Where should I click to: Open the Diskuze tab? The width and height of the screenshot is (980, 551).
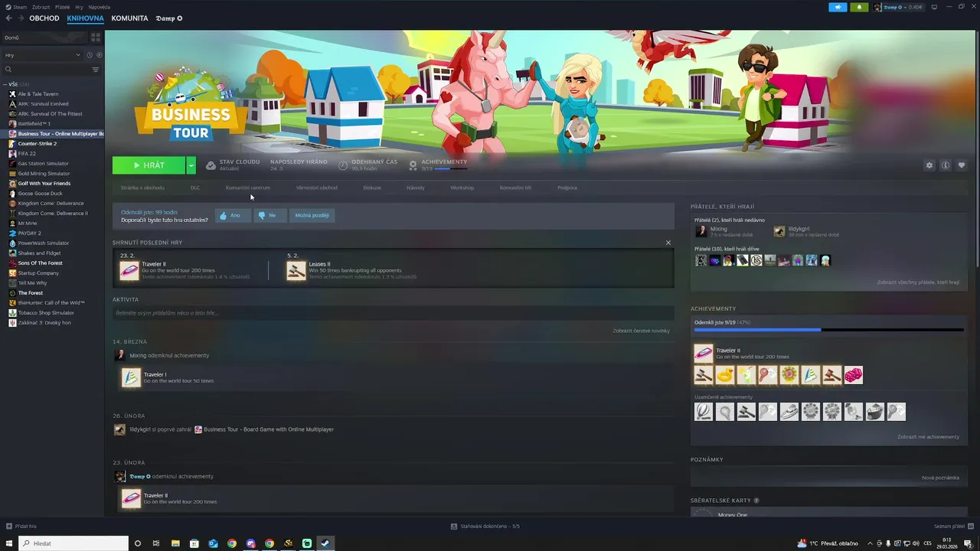[x=372, y=187]
